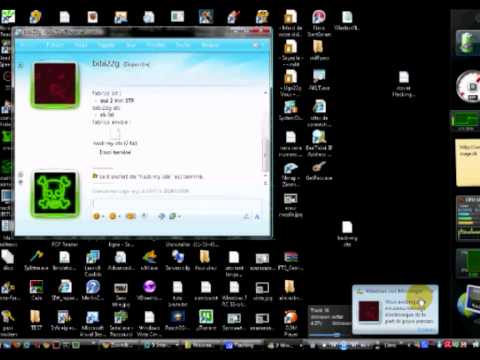Open the orange Firefox quick launch icon
The width and height of the screenshot is (480, 360).
tap(17, 345)
